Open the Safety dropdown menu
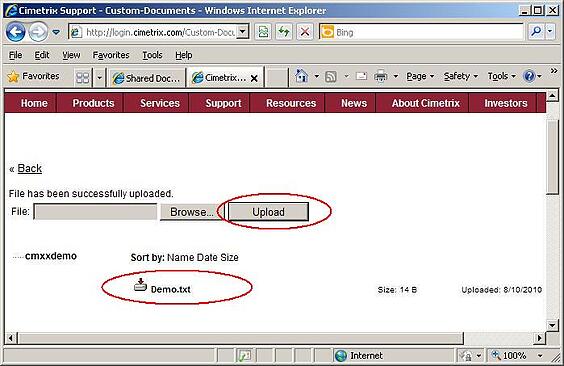The height and width of the screenshot is (366, 564). [x=460, y=76]
